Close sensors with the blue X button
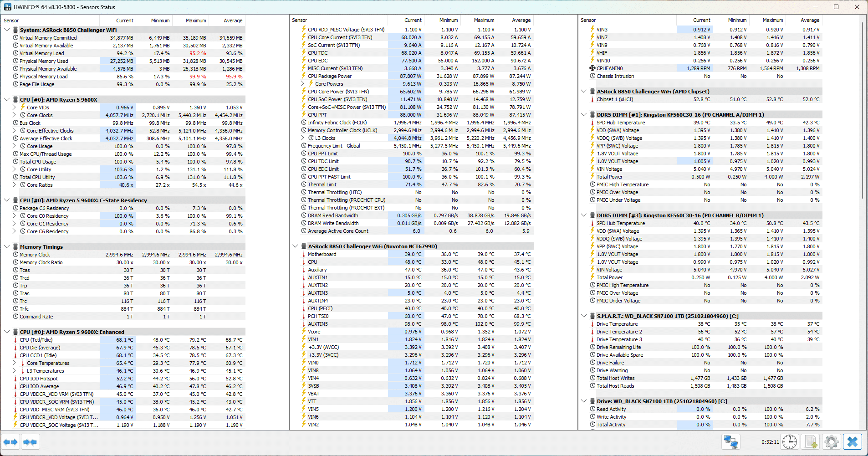The image size is (868, 456). (853, 442)
